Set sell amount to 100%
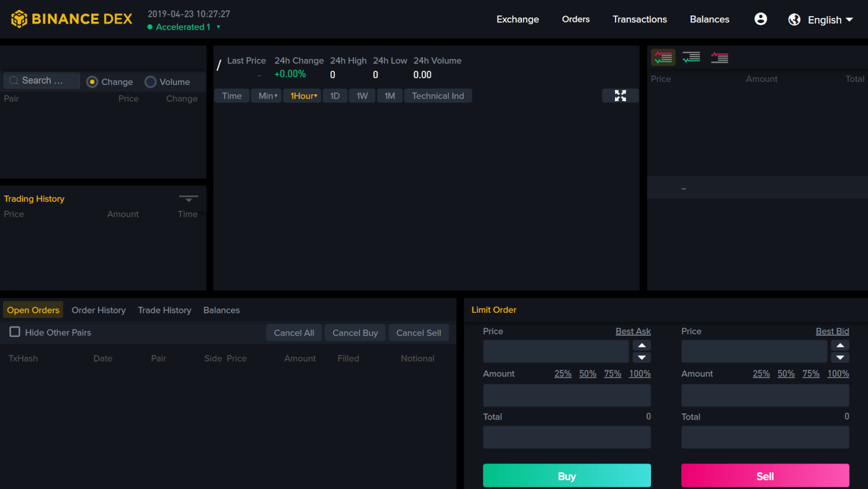868x489 pixels. click(838, 374)
